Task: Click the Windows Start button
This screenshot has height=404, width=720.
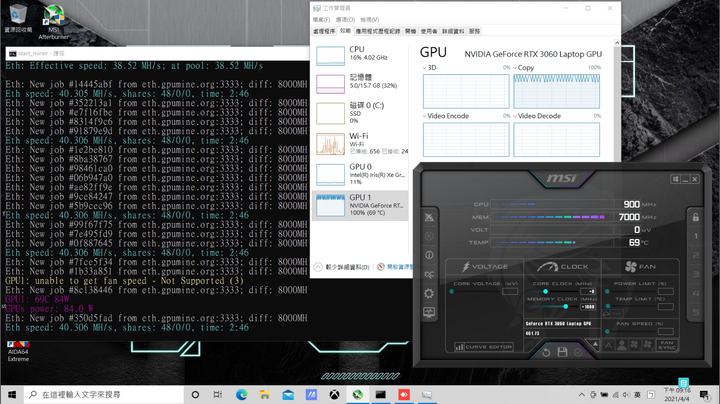Action: tap(12, 394)
